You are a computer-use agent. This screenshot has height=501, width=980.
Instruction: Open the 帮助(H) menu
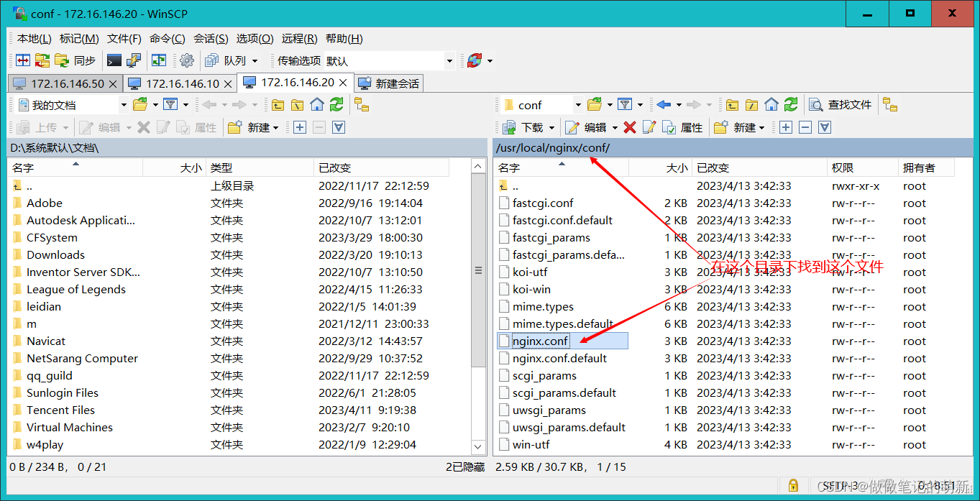click(x=344, y=39)
